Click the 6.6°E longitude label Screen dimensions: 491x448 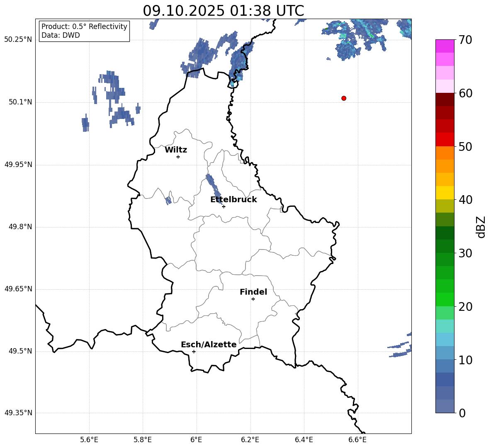coord(357,440)
